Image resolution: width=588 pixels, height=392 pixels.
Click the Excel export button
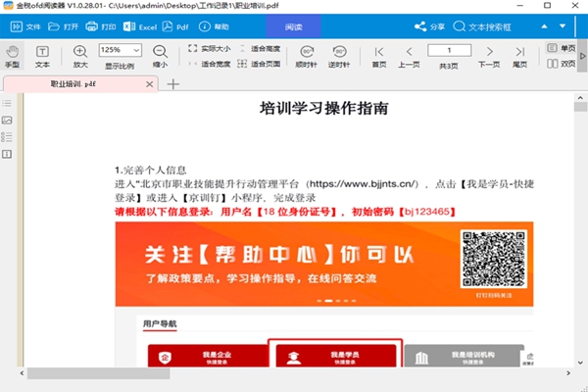[141, 26]
